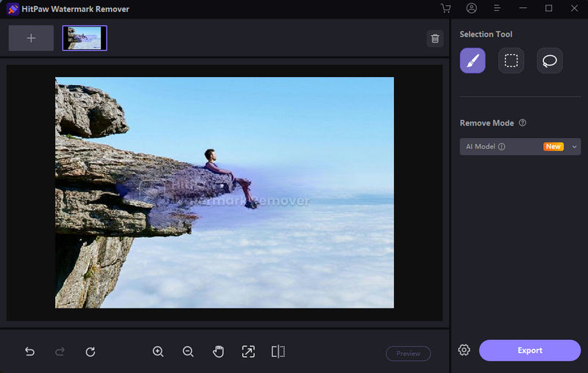
Task: Open the shopping cart icon
Action: pos(446,8)
